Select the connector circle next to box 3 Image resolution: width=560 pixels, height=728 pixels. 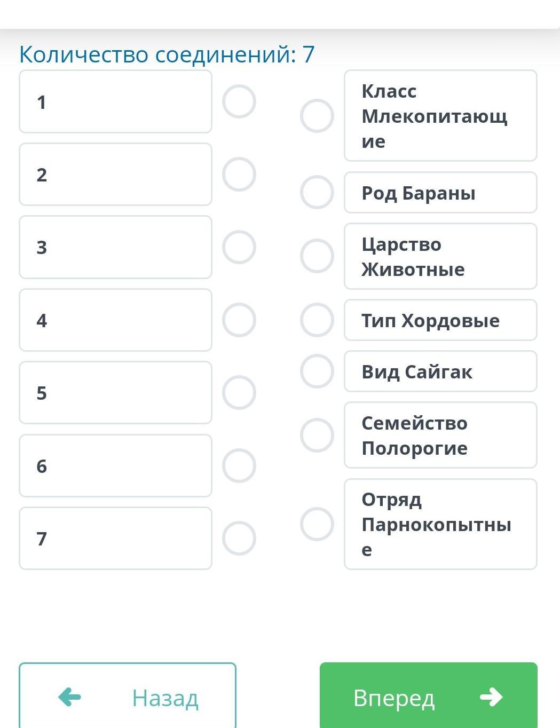[x=239, y=247]
